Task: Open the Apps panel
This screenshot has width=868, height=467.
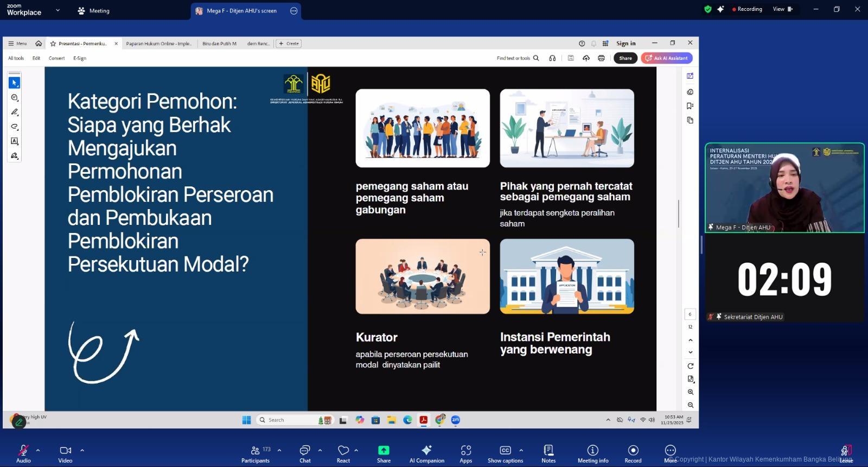Action: click(465, 453)
